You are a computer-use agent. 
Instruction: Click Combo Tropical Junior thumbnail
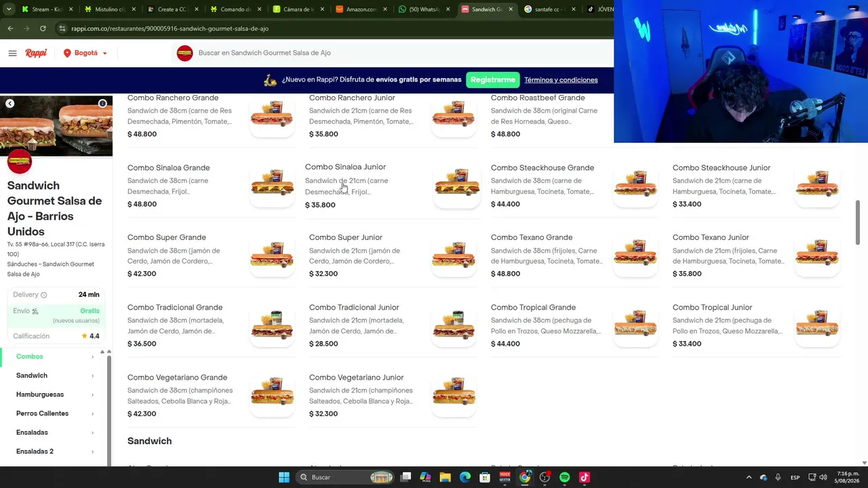point(817,325)
